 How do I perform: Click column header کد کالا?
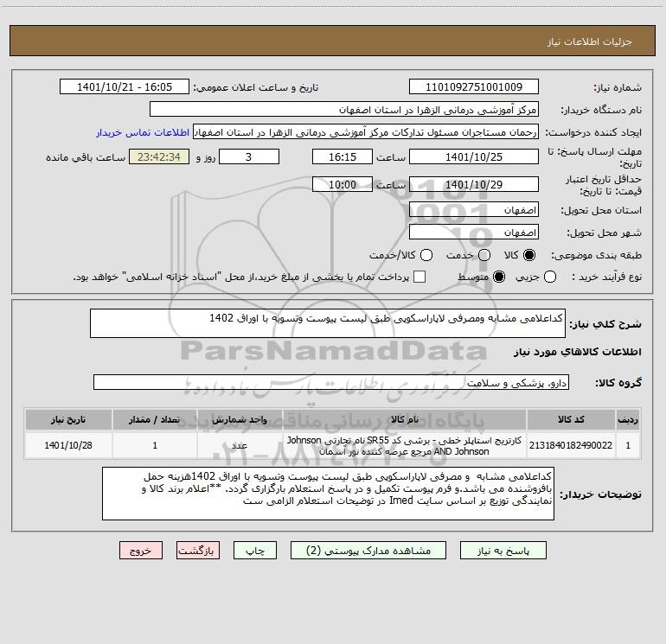tap(571, 419)
